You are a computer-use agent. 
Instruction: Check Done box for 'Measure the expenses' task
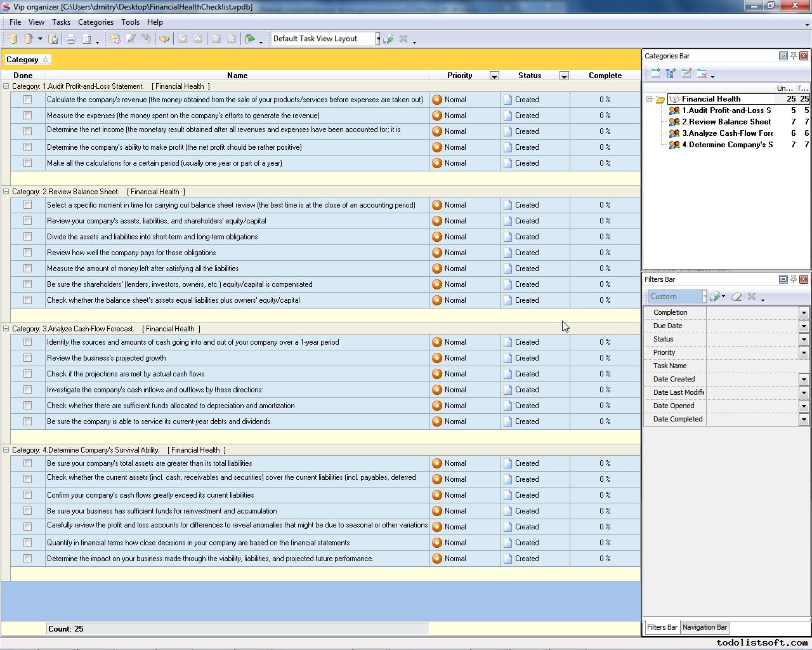pos(27,116)
